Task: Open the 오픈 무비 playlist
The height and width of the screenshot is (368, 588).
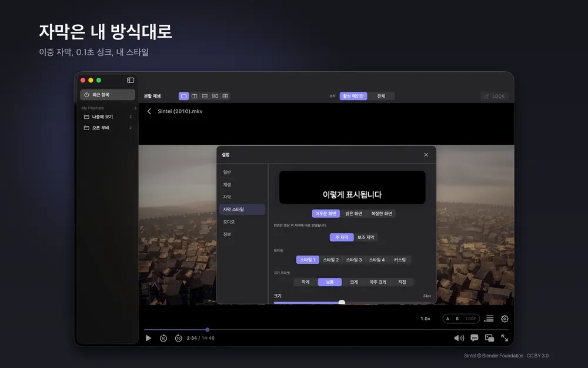Action: 108,128
